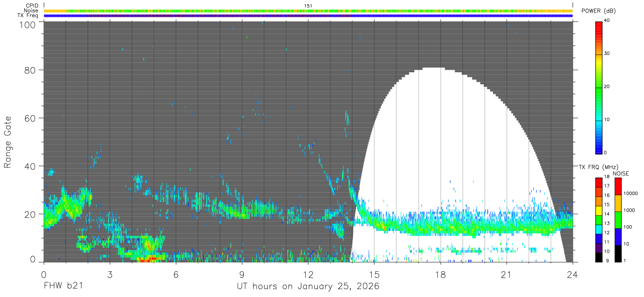
Task: Click the TX FRQ (MHz) legend title
Action: 597,167
